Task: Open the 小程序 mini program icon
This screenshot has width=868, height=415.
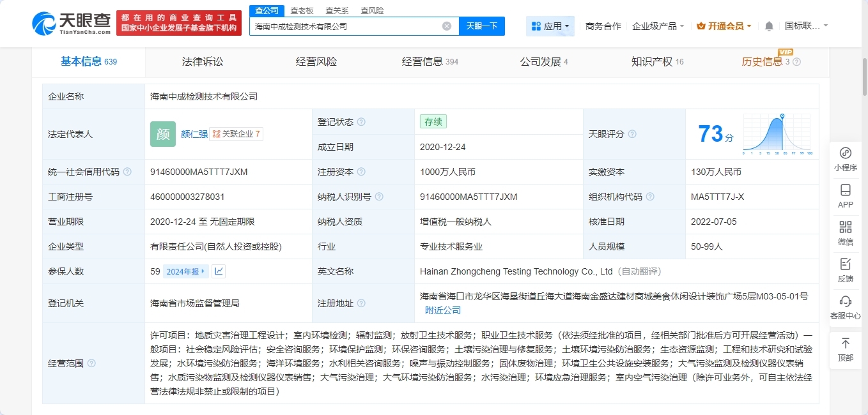Action: coord(845,154)
